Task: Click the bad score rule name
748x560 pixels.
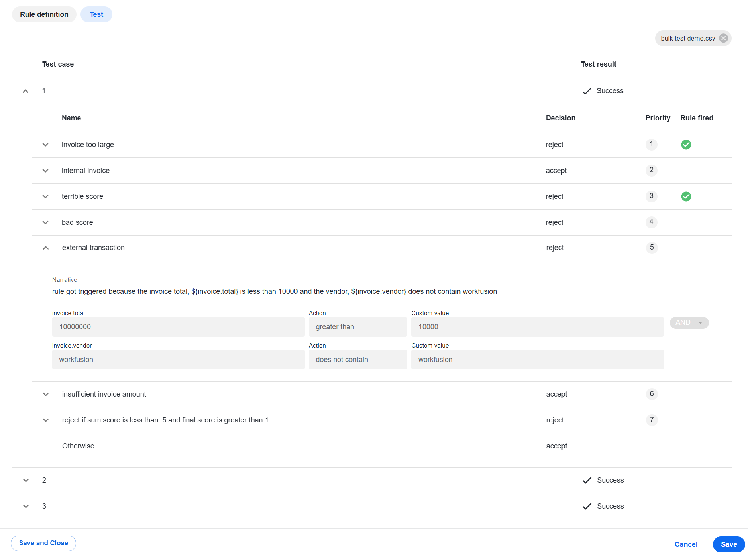Action: tap(77, 222)
